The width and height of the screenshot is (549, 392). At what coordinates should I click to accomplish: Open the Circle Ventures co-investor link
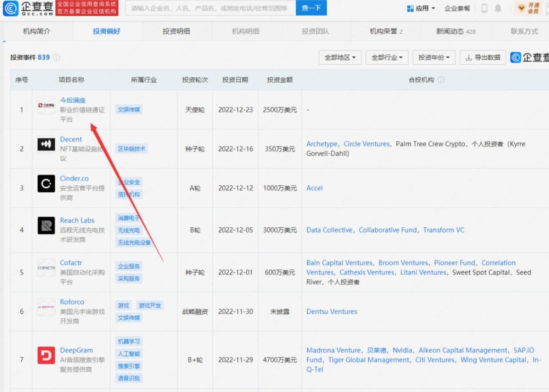click(367, 144)
